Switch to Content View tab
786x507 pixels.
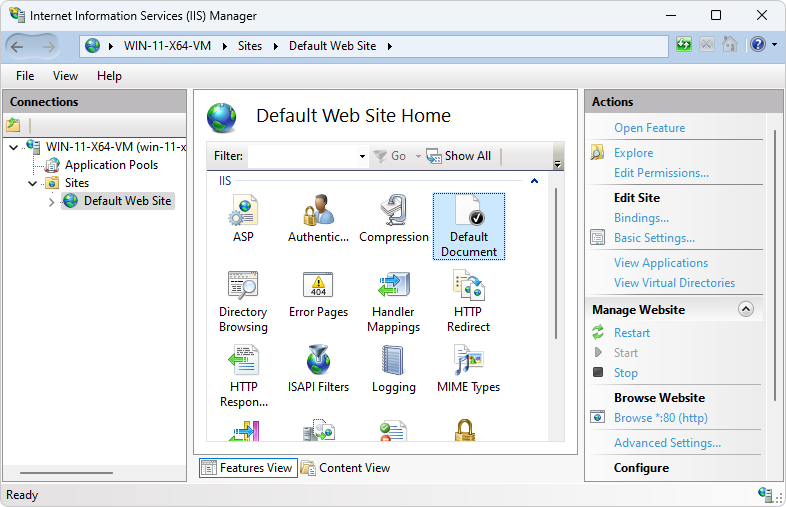click(346, 468)
